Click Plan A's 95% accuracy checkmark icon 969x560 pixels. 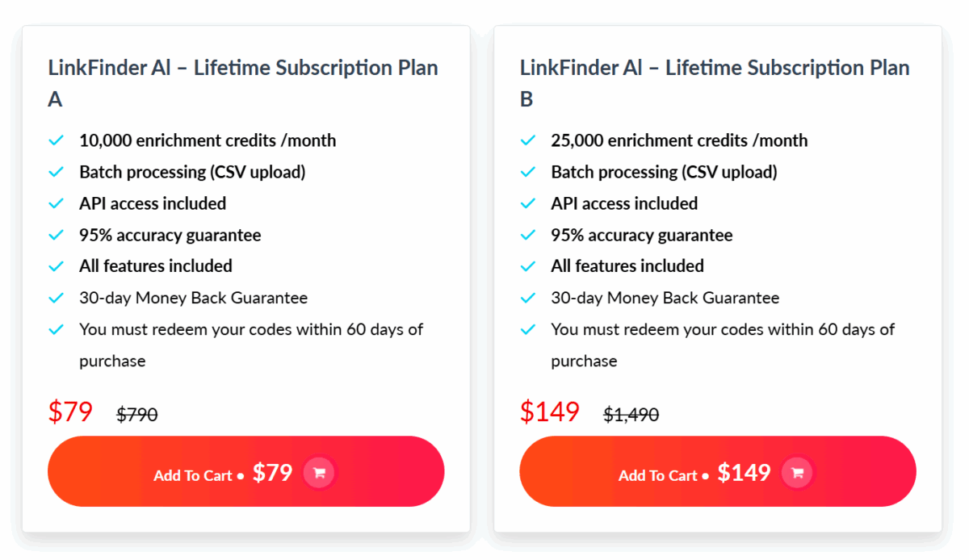56,235
